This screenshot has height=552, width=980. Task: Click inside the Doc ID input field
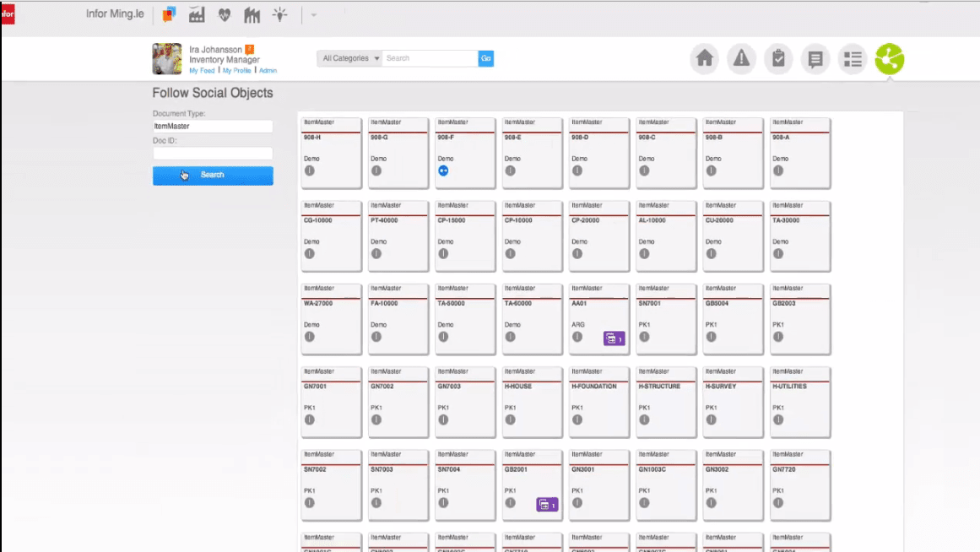pos(213,152)
